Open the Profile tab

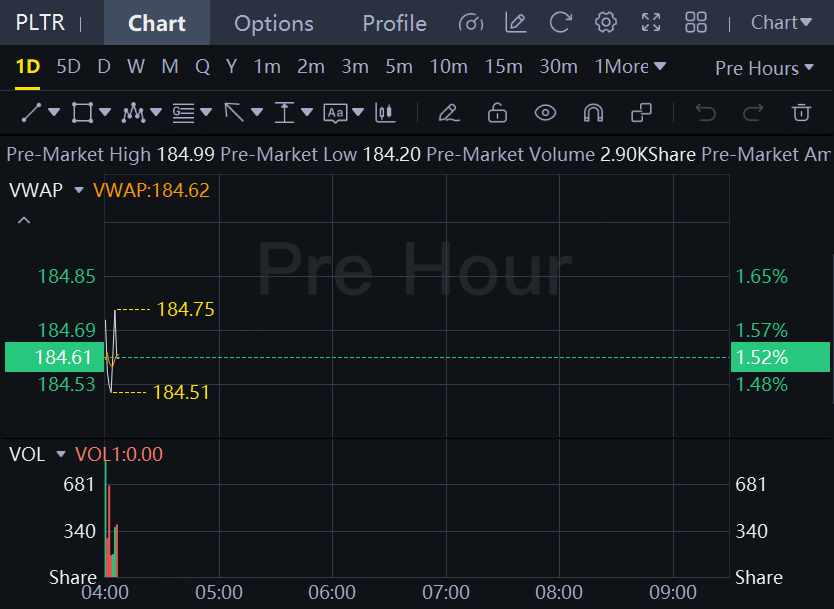pyautogui.click(x=394, y=23)
